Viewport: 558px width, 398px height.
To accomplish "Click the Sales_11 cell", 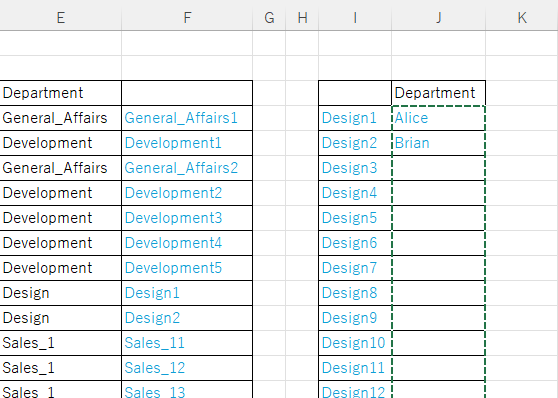I will coord(187,342).
